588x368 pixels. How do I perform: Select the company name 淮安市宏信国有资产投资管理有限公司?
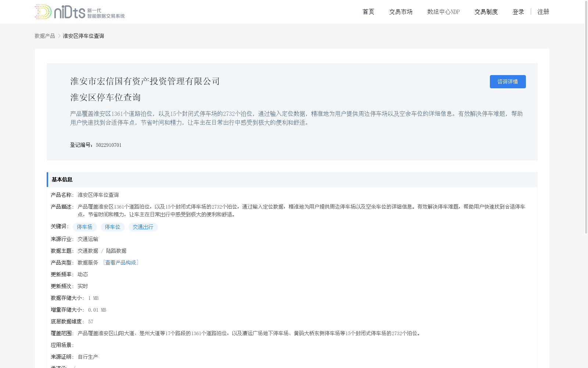(x=145, y=81)
